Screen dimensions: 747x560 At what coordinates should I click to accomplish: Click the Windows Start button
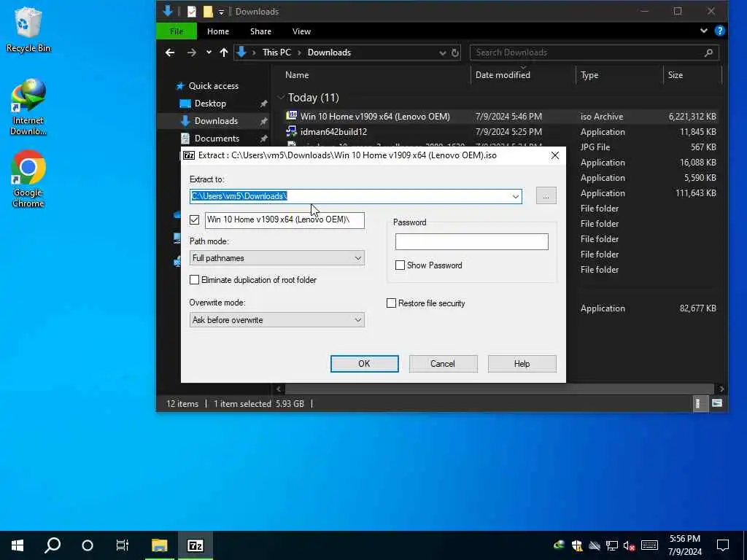pos(18,545)
